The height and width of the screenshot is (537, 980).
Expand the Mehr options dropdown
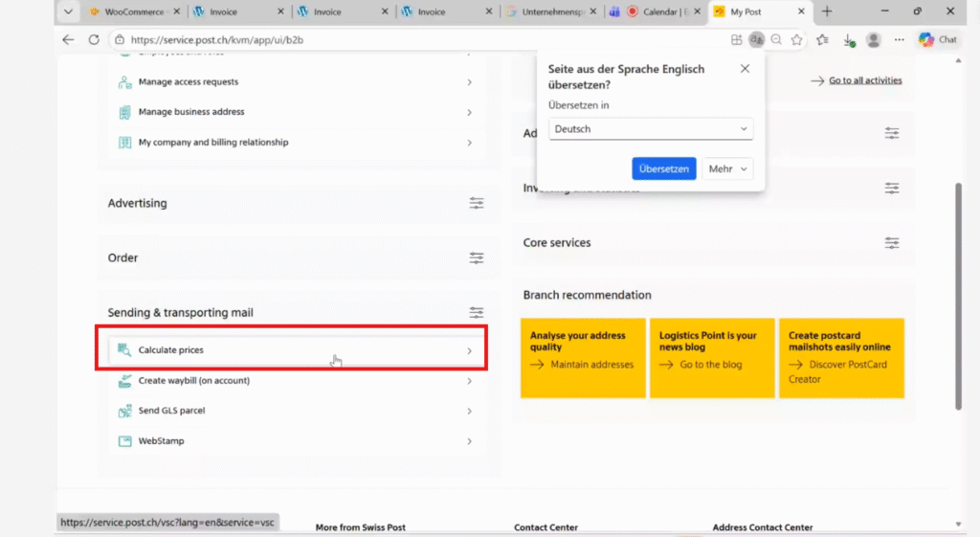pyautogui.click(x=727, y=169)
